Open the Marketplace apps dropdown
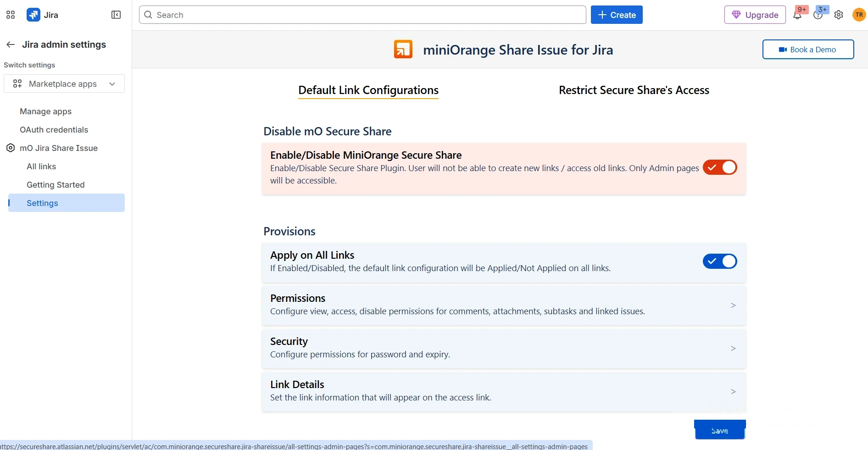The width and height of the screenshot is (868, 450). (x=64, y=83)
